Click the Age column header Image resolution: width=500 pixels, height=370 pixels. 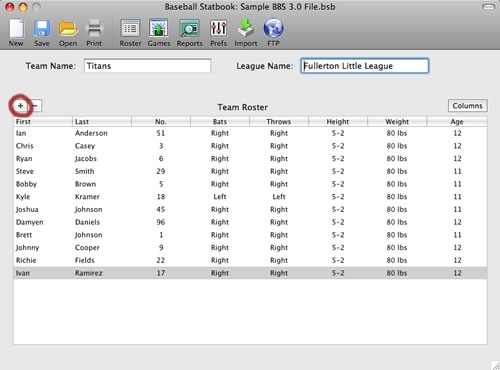(x=457, y=122)
